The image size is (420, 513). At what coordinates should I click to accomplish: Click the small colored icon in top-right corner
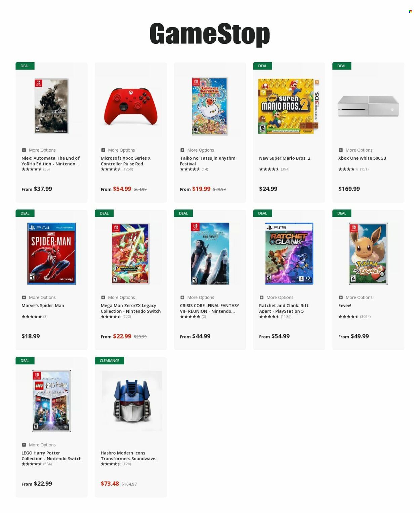(x=410, y=11)
